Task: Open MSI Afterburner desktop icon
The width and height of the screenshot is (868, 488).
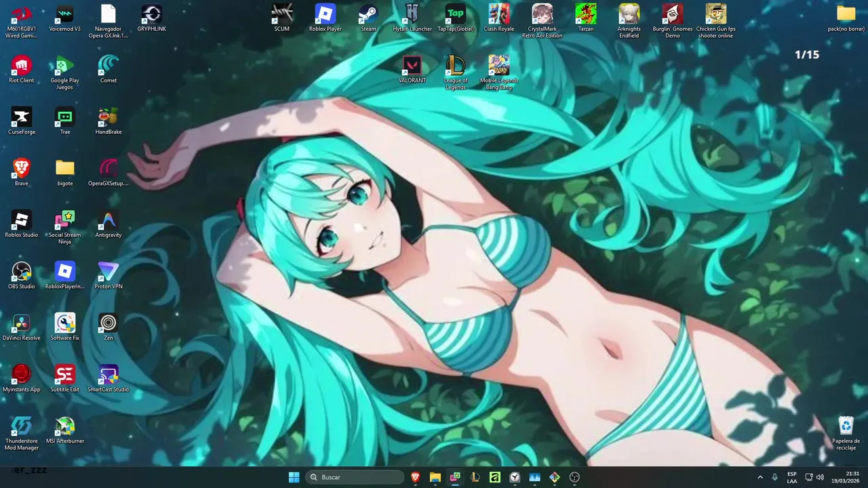Action: click(65, 430)
